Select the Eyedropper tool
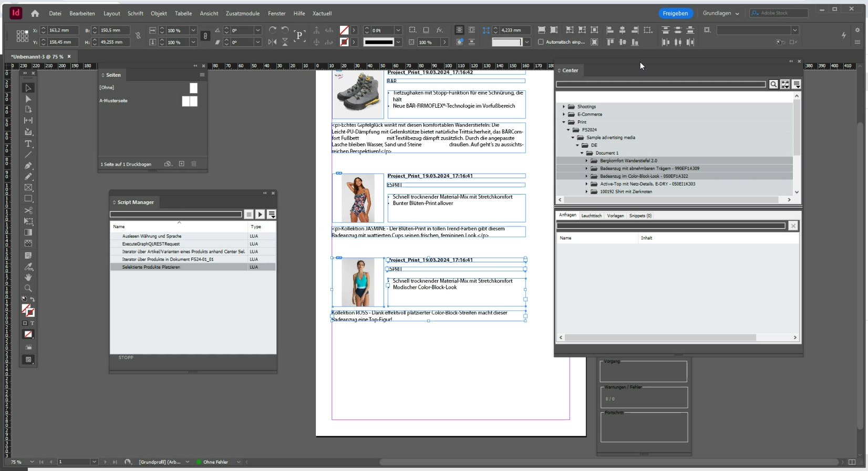The width and height of the screenshot is (868, 471). [28, 266]
